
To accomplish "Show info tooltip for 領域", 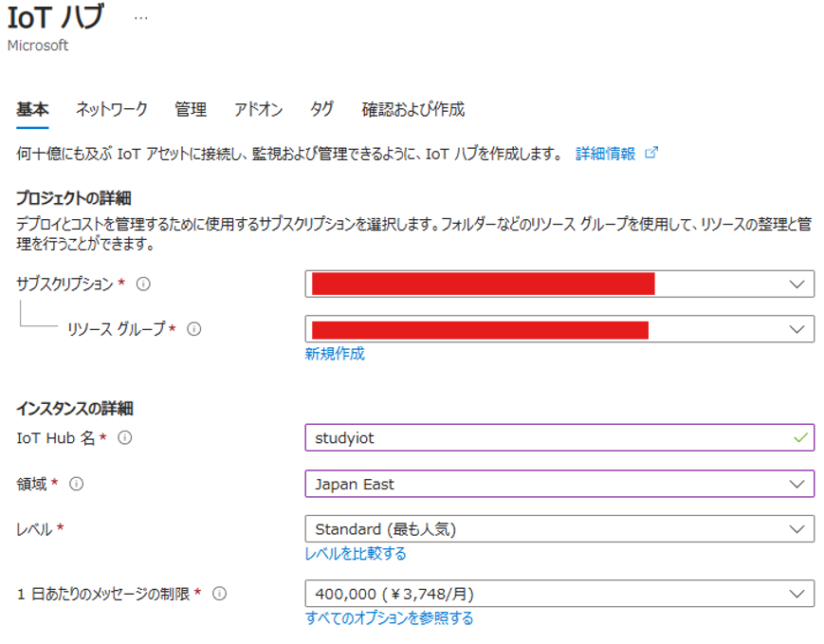I will 76,484.
